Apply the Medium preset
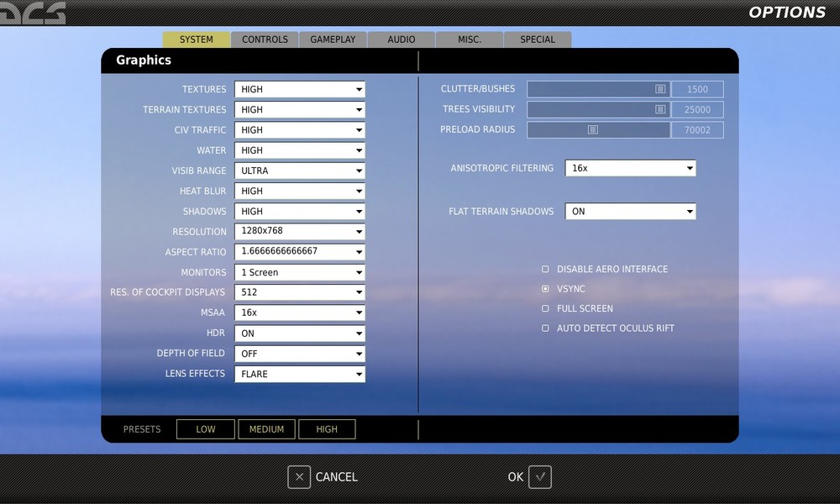Image resolution: width=840 pixels, height=504 pixels. tap(266, 429)
